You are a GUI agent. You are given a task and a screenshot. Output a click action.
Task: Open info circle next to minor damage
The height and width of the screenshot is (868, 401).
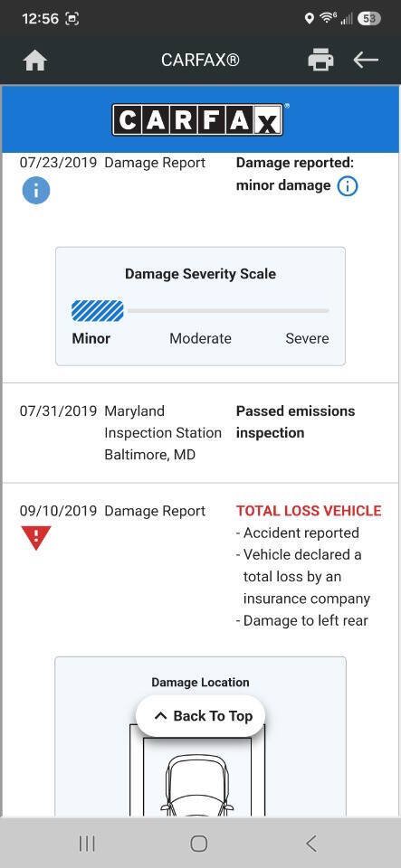[348, 186]
